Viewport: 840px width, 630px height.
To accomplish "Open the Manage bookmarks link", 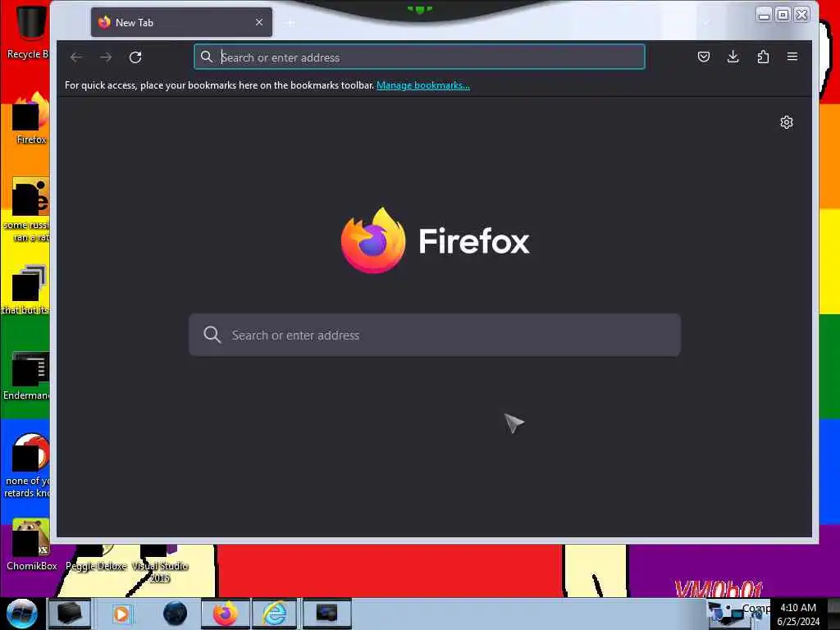I will click(x=423, y=85).
